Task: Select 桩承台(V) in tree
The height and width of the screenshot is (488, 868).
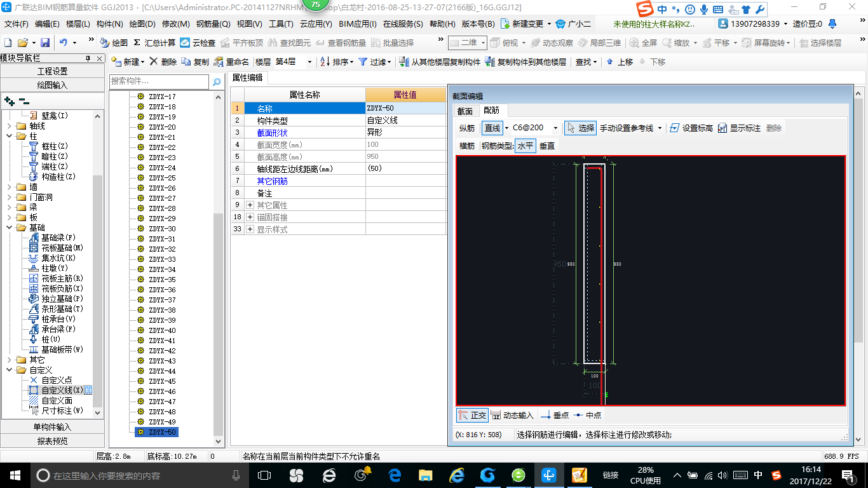Action: (x=58, y=319)
